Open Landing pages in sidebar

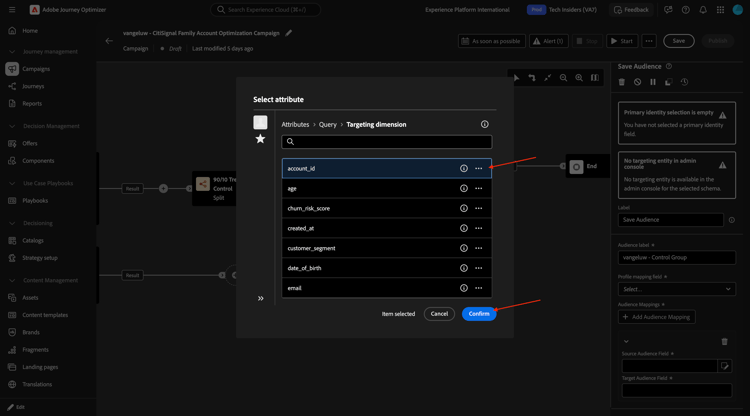click(40, 367)
